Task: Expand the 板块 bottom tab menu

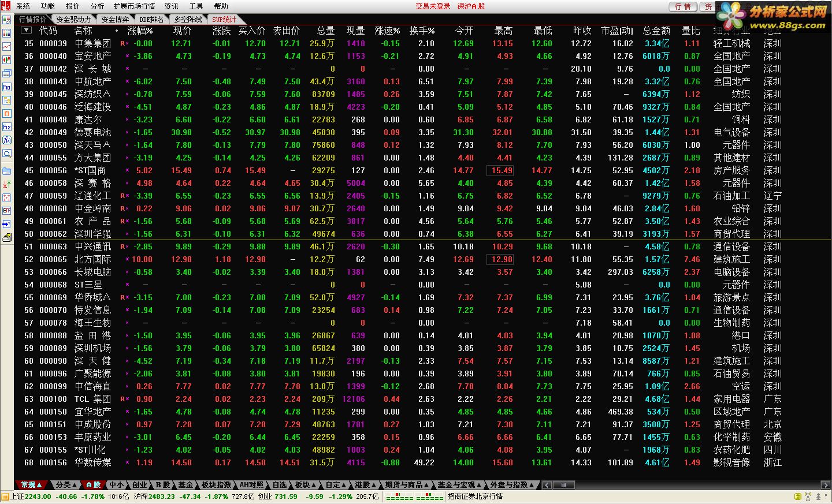Action: pyautogui.click(x=306, y=485)
